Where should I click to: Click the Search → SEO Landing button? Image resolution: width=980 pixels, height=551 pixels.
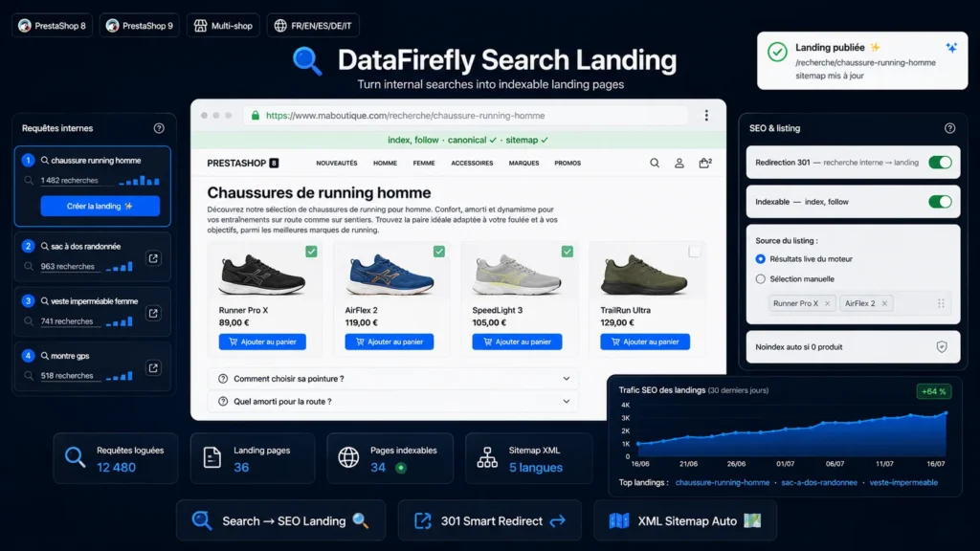(280, 520)
